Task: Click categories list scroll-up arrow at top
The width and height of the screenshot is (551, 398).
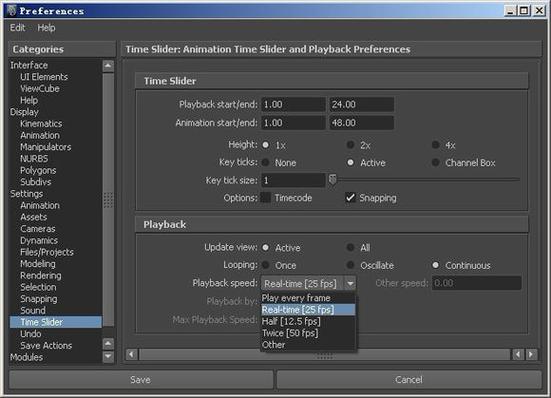Action: pos(108,66)
